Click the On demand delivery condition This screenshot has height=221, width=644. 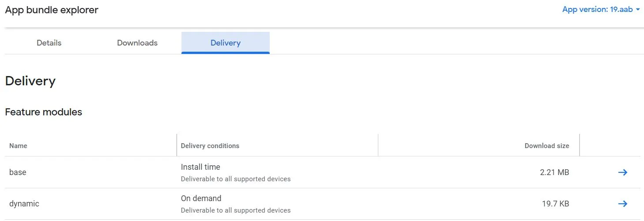pos(201,198)
